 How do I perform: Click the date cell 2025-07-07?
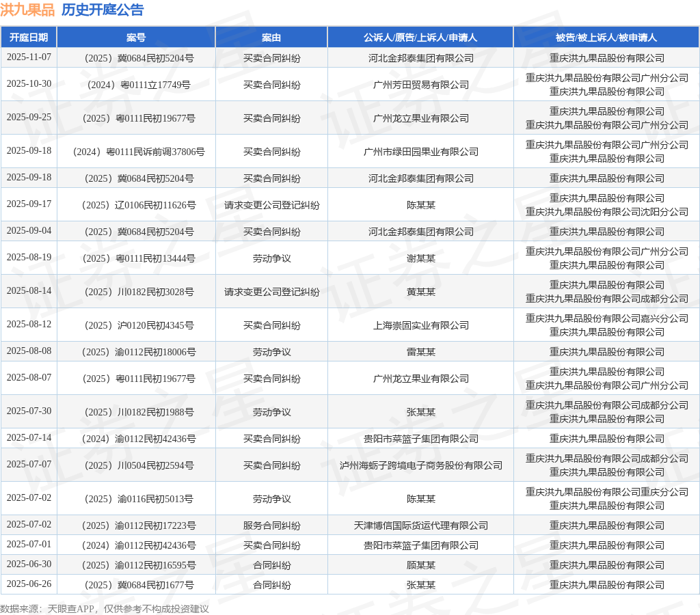pyautogui.click(x=29, y=464)
